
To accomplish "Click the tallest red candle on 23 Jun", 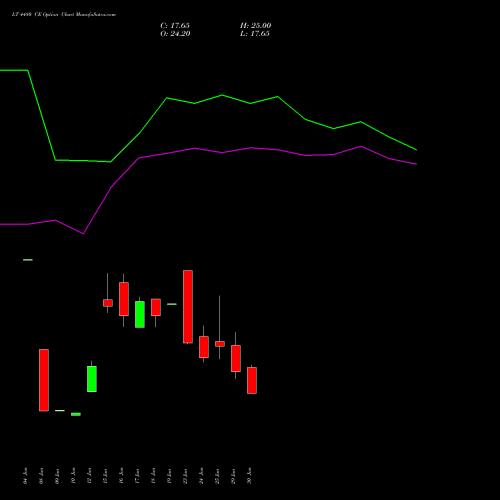I will [x=188, y=307].
